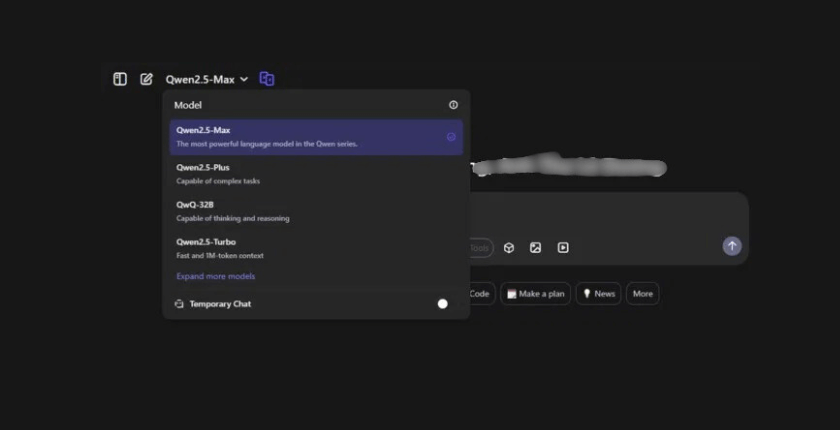Toggle the sidebar panel icon
This screenshot has width=840, height=430.
(x=120, y=79)
